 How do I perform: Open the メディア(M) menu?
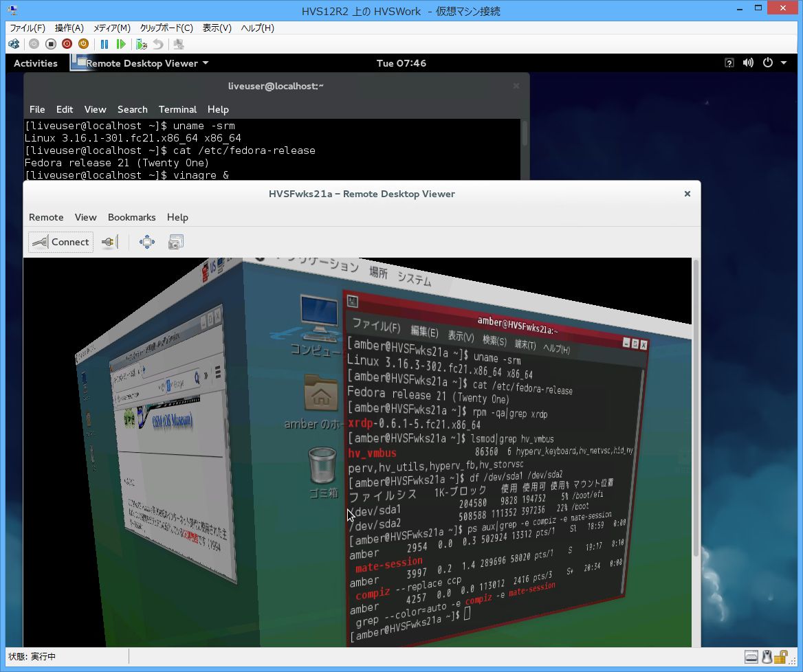tap(111, 28)
